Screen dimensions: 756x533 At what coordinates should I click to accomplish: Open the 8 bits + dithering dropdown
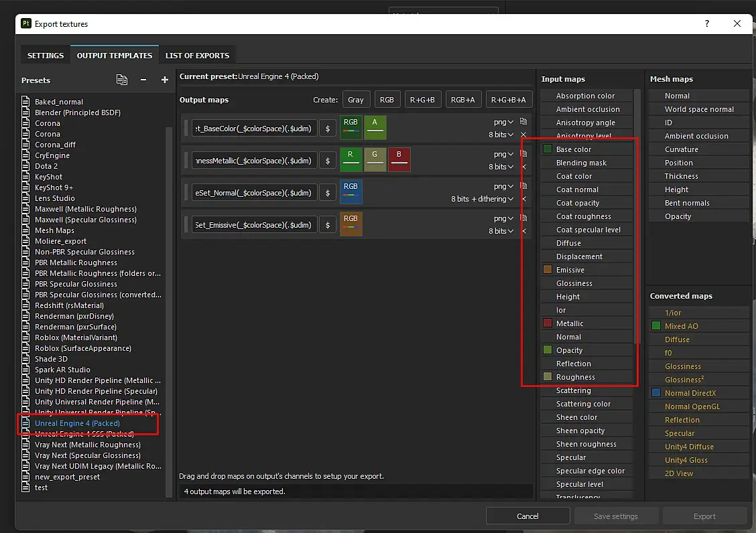[x=482, y=199]
